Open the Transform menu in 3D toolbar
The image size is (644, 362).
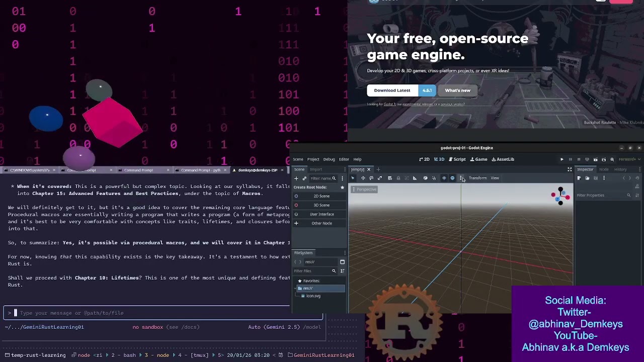point(477,178)
